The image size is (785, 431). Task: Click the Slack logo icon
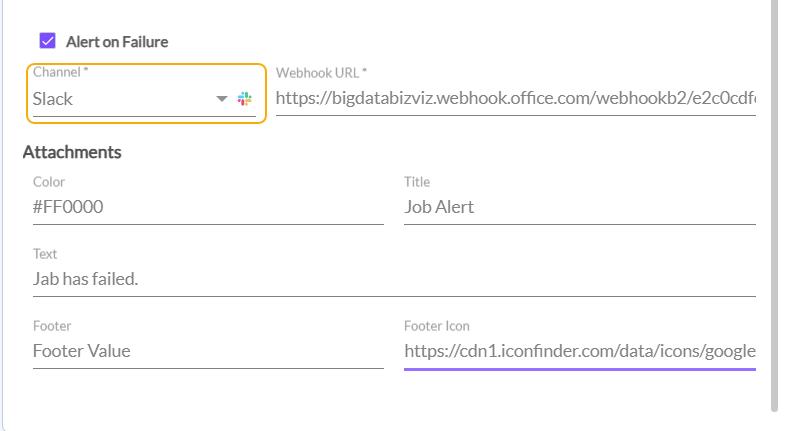[245, 99]
